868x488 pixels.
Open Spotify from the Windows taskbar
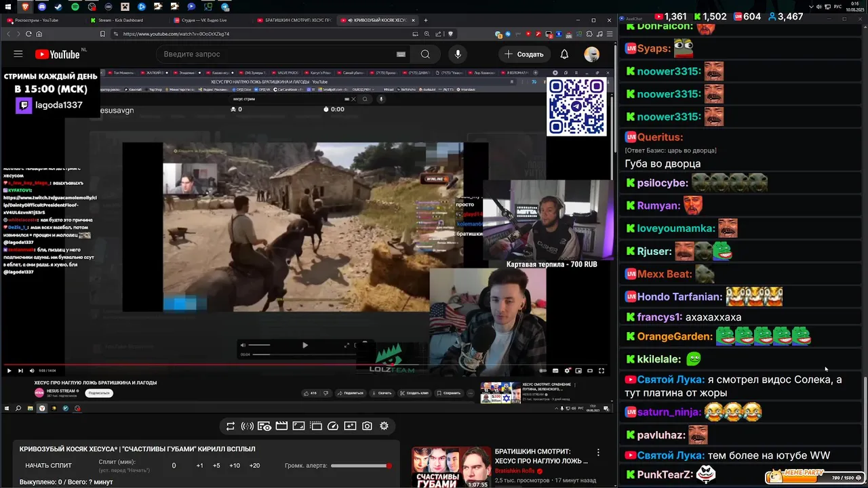point(75,7)
